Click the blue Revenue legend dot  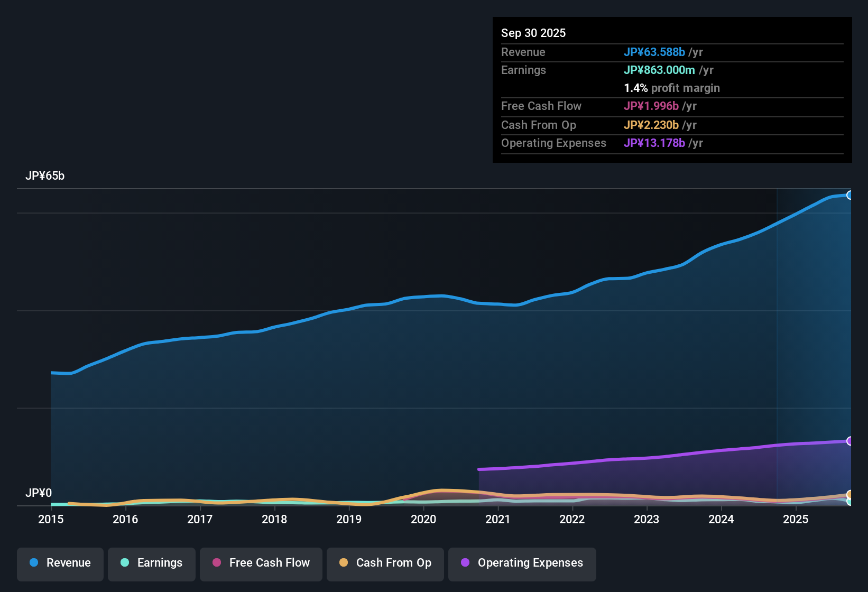34,563
